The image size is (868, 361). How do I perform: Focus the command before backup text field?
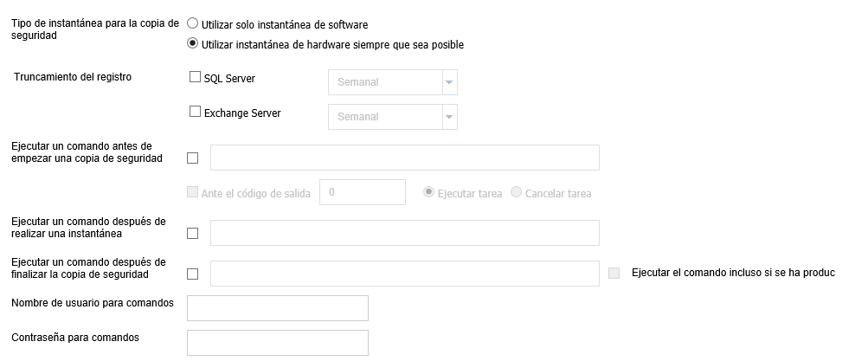pos(405,158)
